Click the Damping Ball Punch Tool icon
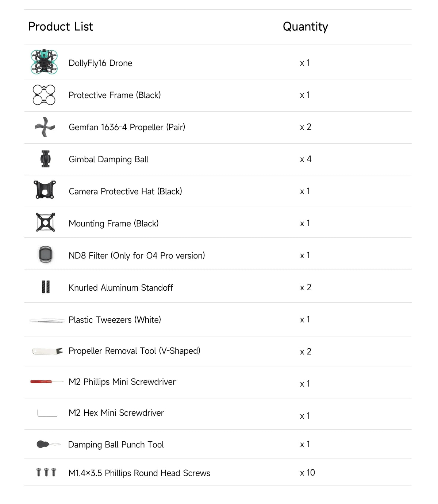This screenshot has height=504, width=438. (x=48, y=444)
